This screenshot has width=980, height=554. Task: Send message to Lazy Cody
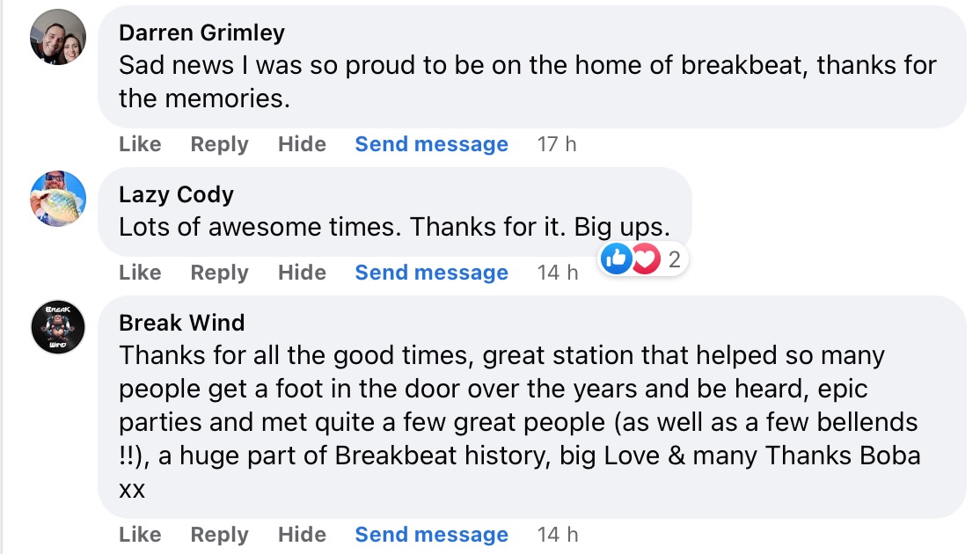[x=431, y=273]
